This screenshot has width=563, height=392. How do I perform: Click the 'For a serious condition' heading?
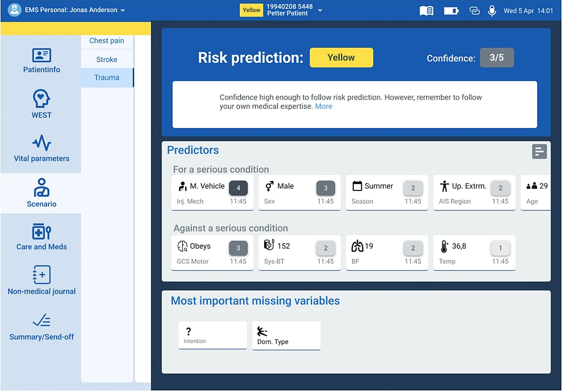click(221, 169)
